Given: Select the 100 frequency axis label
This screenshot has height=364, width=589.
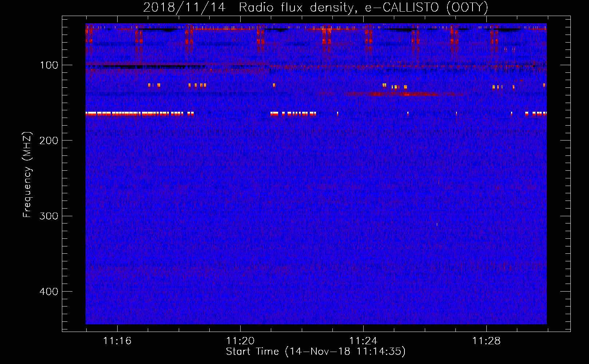Looking at the screenshot, I should pos(49,65).
